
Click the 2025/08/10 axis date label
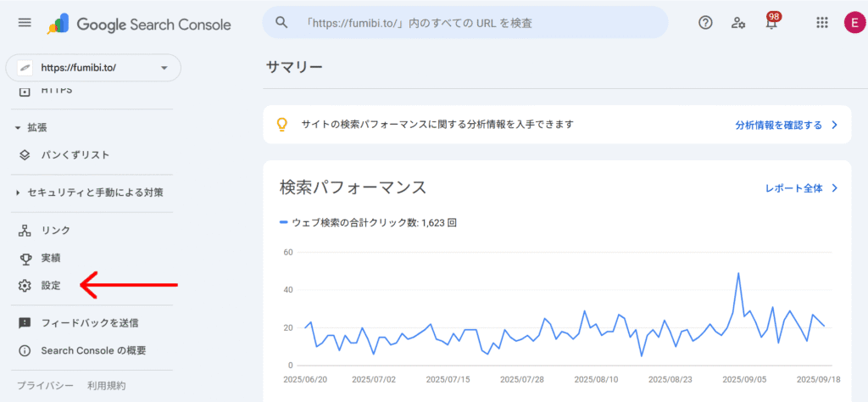596,380
